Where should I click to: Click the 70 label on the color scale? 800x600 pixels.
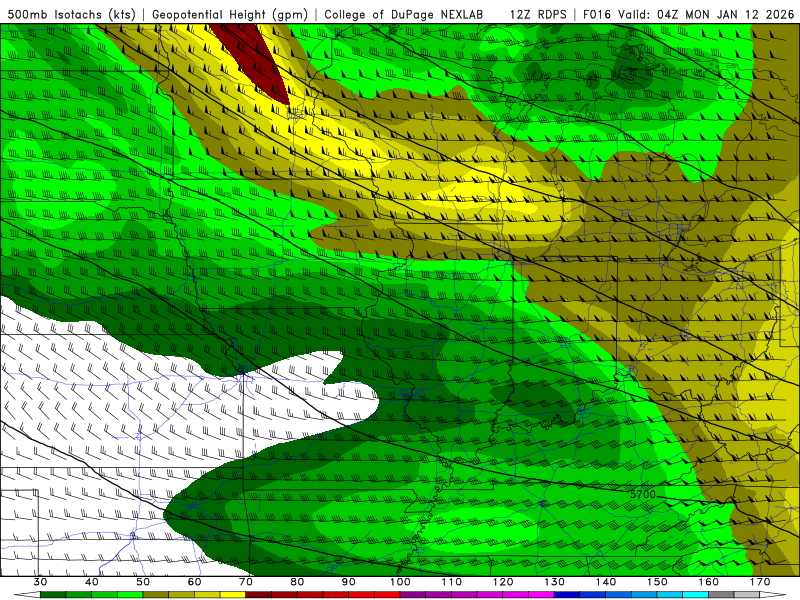[x=246, y=582]
